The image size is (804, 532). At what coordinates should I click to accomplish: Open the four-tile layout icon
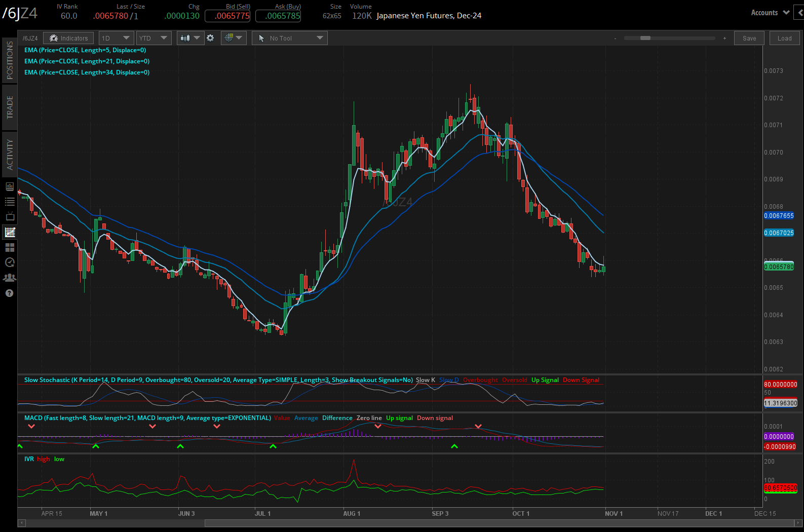click(x=10, y=247)
